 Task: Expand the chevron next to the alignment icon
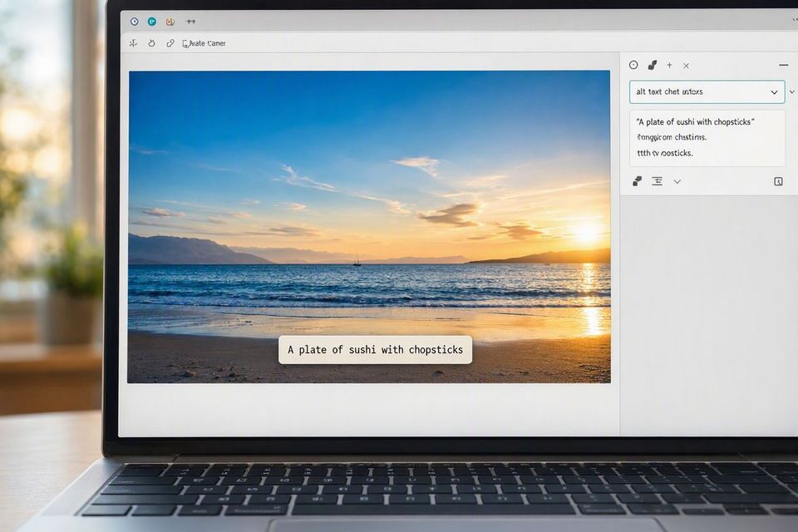click(677, 182)
